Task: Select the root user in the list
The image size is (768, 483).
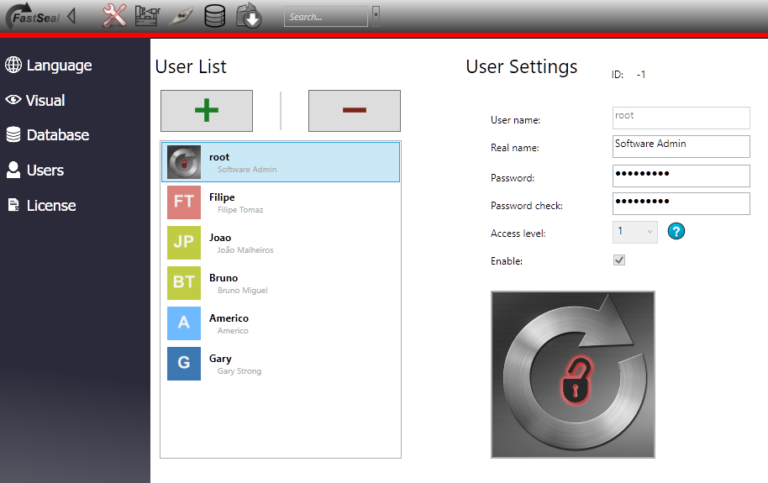Action: pyautogui.click(x=281, y=162)
